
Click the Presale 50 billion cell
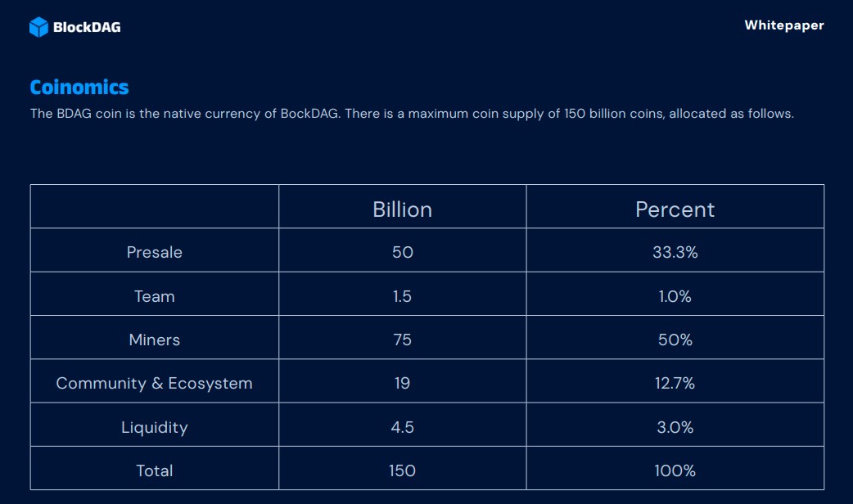click(402, 253)
